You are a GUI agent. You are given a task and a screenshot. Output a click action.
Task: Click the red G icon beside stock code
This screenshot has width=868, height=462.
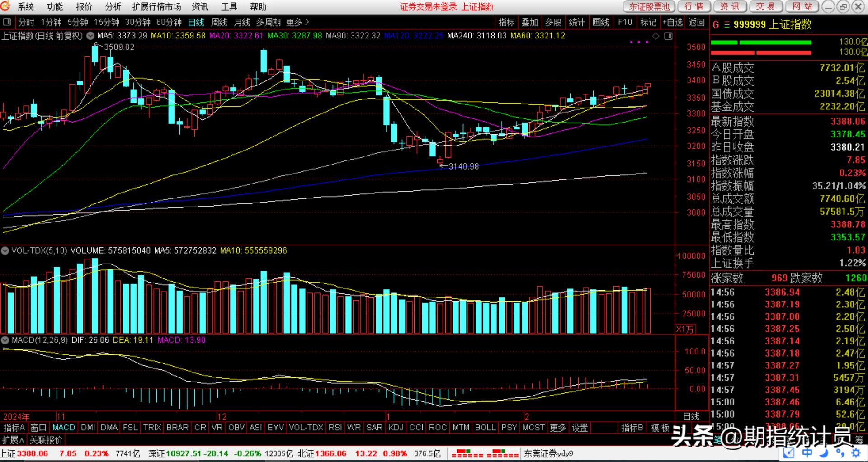716,25
